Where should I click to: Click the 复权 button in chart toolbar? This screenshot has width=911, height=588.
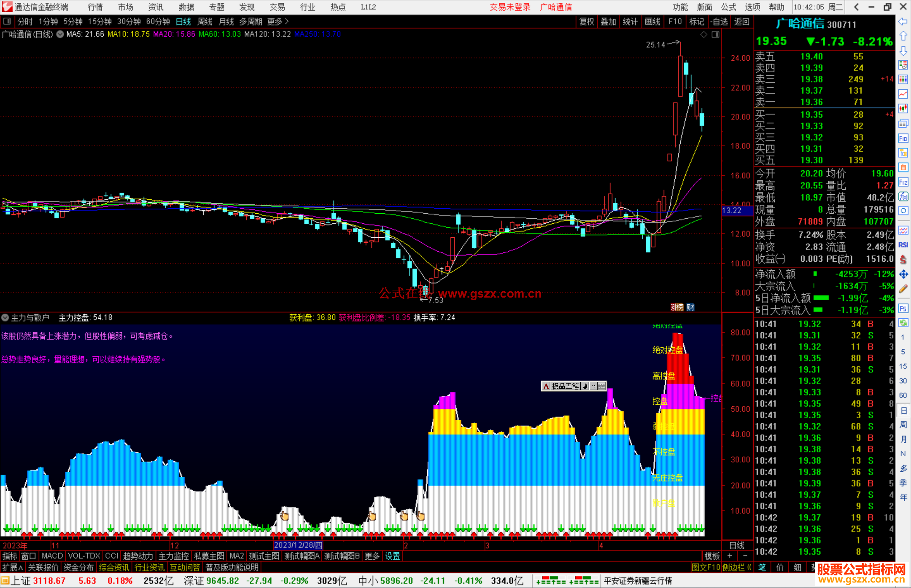[586, 21]
